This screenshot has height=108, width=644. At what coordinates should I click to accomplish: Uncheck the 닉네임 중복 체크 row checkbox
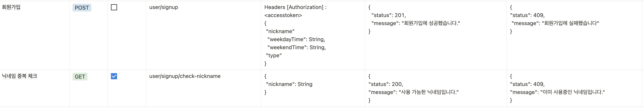[114, 76]
